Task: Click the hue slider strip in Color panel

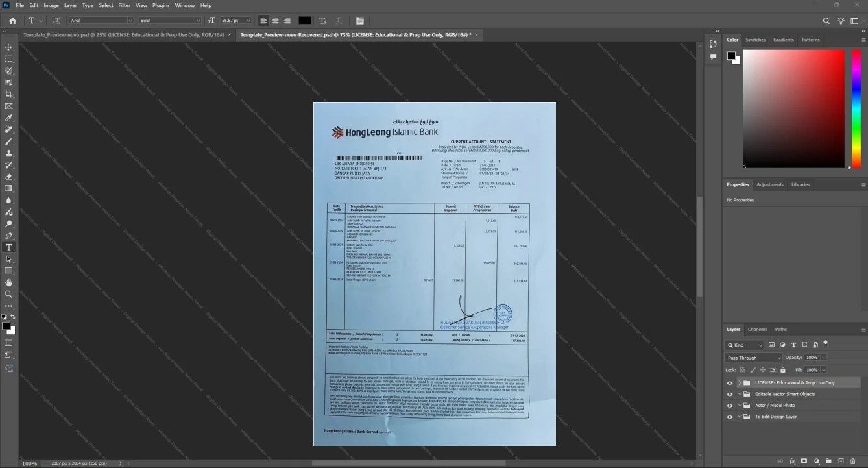Action: click(856, 108)
